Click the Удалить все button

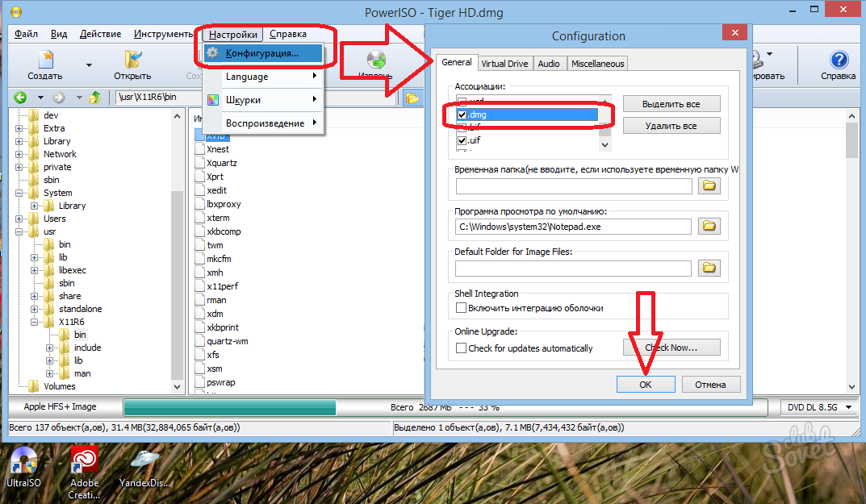coord(671,126)
